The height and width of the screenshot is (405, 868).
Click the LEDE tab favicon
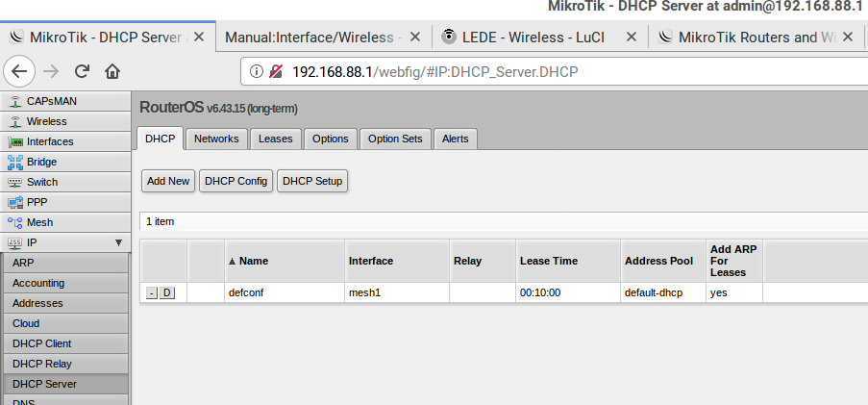click(449, 38)
